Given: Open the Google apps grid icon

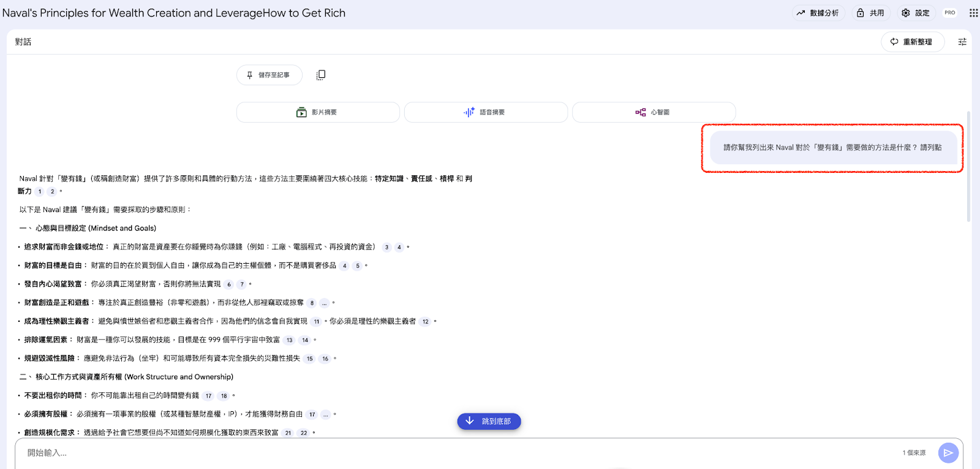Looking at the screenshot, I should pyautogui.click(x=973, y=13).
